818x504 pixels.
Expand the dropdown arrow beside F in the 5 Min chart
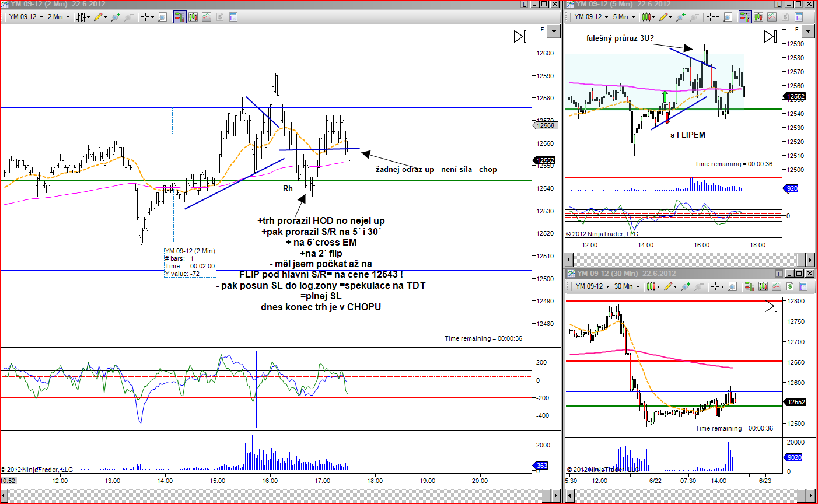point(808,30)
